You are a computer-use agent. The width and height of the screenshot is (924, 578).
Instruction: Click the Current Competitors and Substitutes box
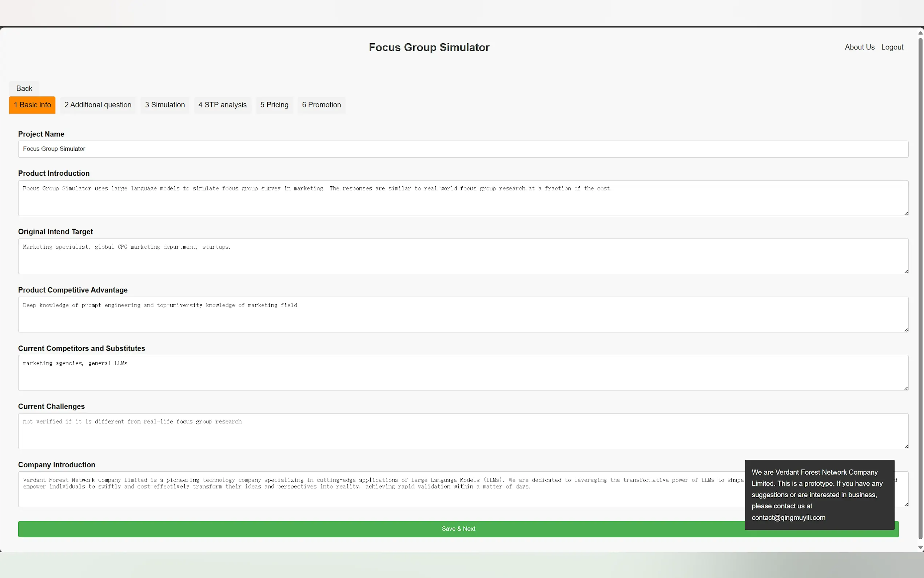(x=463, y=373)
